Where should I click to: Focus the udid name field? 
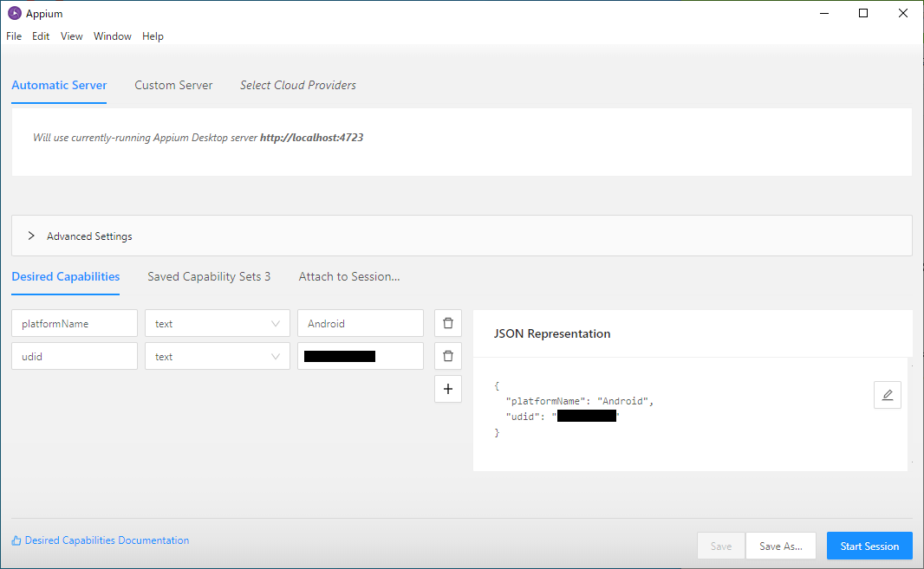coord(75,356)
